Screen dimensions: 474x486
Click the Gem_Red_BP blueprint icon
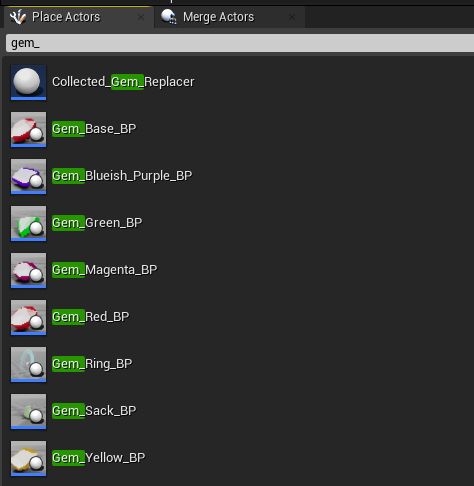(x=28, y=317)
